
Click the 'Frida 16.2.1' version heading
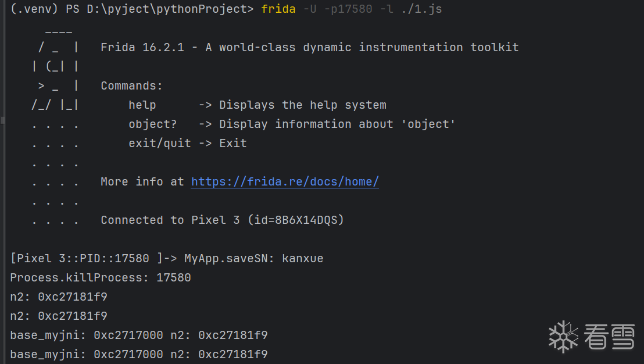point(142,48)
